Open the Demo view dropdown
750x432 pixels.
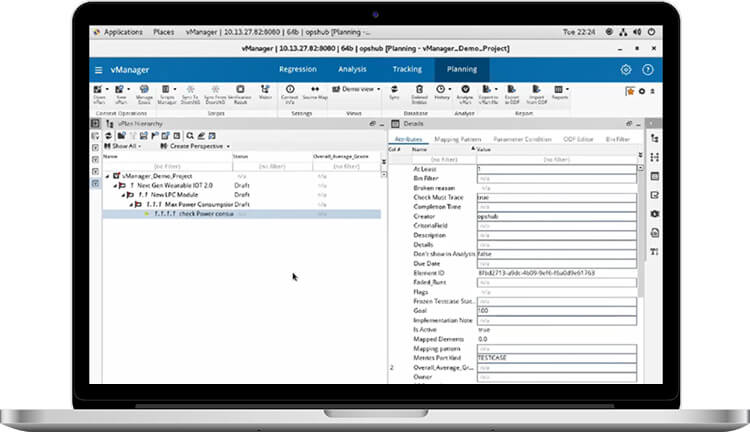(x=360, y=89)
